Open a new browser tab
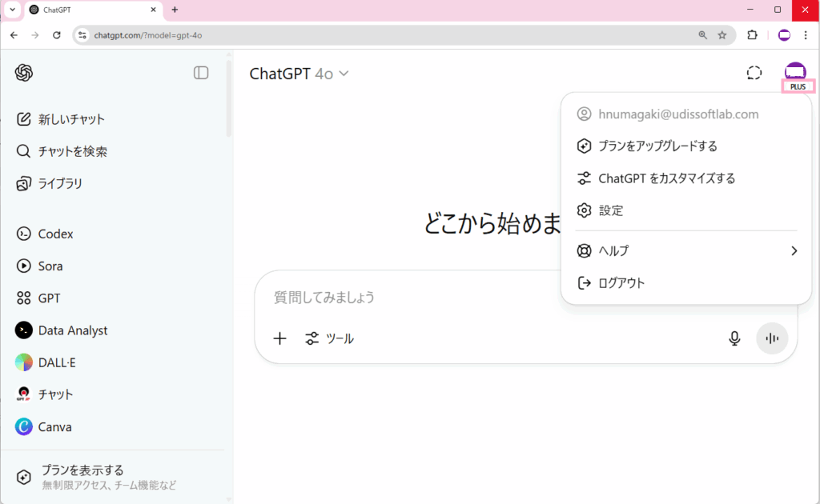The width and height of the screenshot is (820, 504). (x=175, y=10)
